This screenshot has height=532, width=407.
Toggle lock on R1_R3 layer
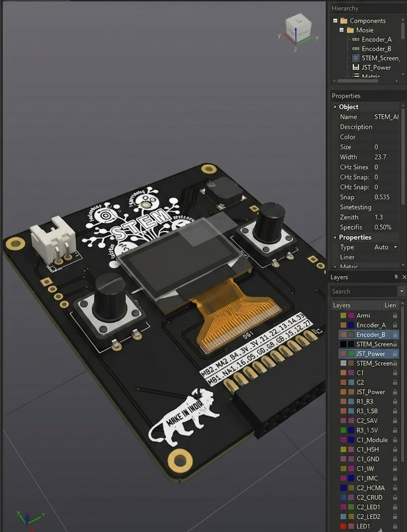[x=395, y=401]
